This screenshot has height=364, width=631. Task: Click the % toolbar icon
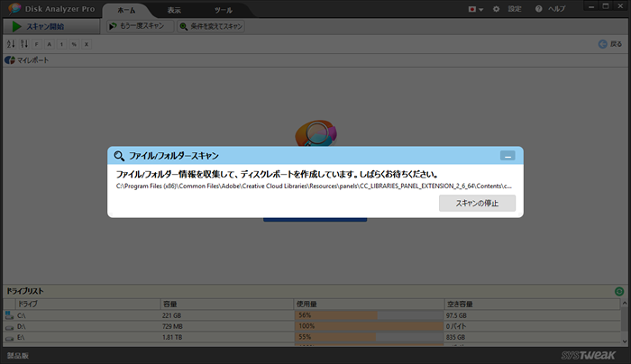tap(74, 44)
